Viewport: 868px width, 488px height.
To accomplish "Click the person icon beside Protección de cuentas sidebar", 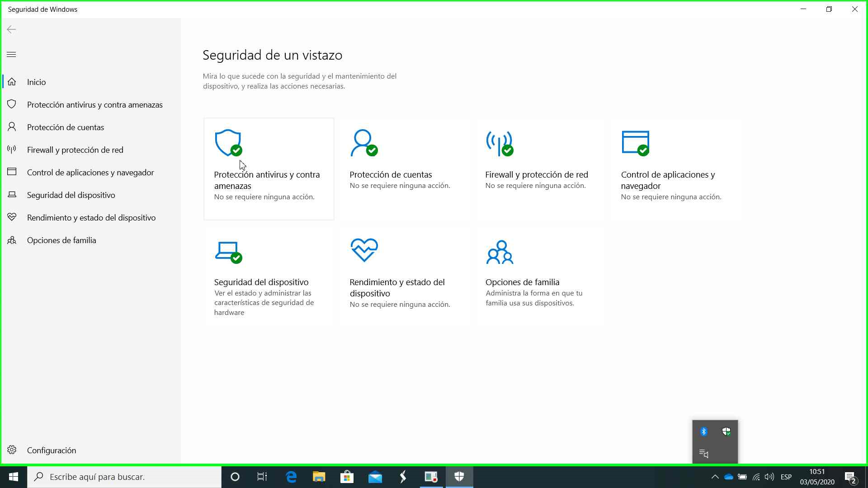I will 12,127.
